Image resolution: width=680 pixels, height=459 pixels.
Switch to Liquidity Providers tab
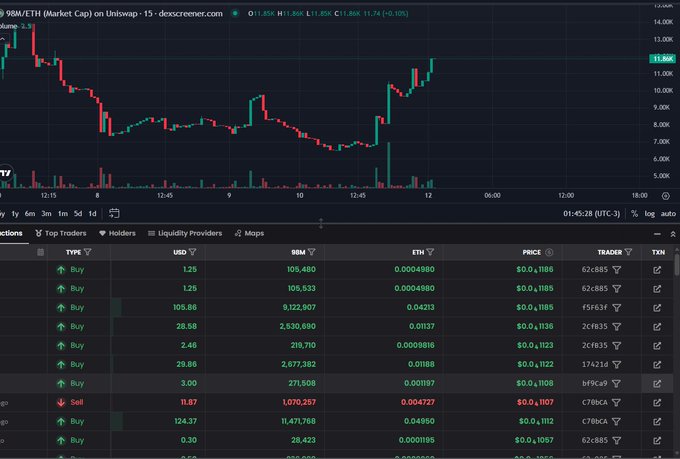click(185, 233)
